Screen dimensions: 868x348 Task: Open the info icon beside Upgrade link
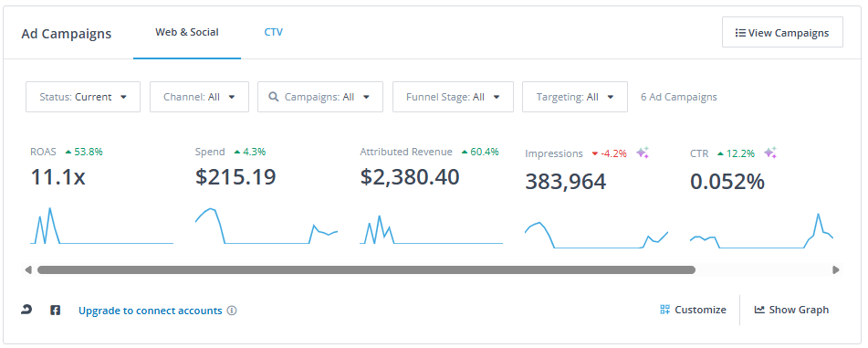(232, 311)
